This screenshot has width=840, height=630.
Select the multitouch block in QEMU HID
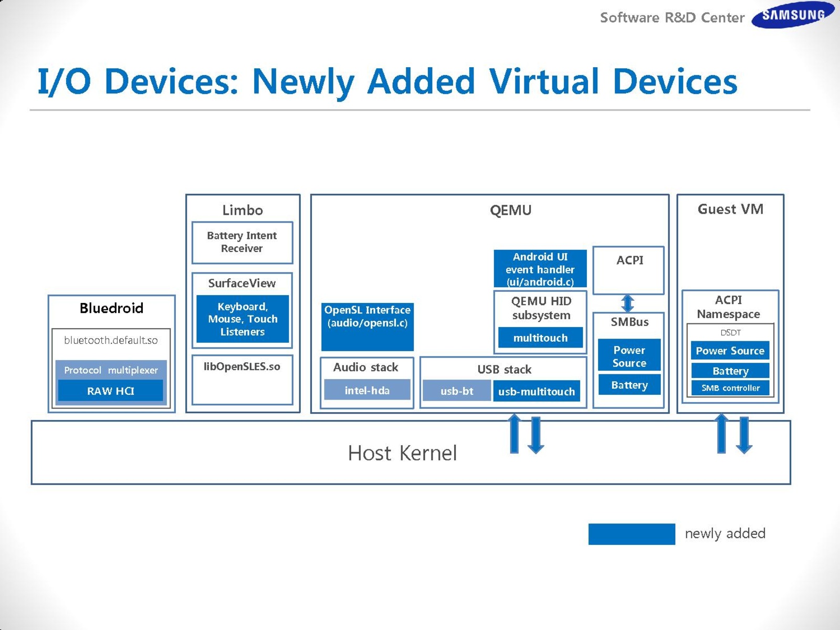coord(540,338)
